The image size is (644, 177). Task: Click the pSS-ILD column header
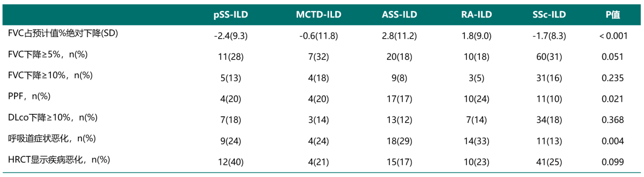(x=231, y=15)
